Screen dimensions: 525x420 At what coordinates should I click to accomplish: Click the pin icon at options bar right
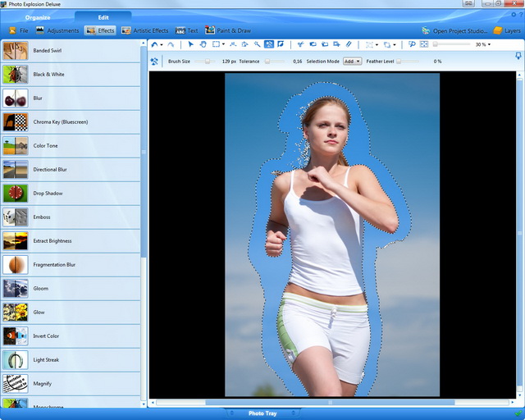click(518, 56)
